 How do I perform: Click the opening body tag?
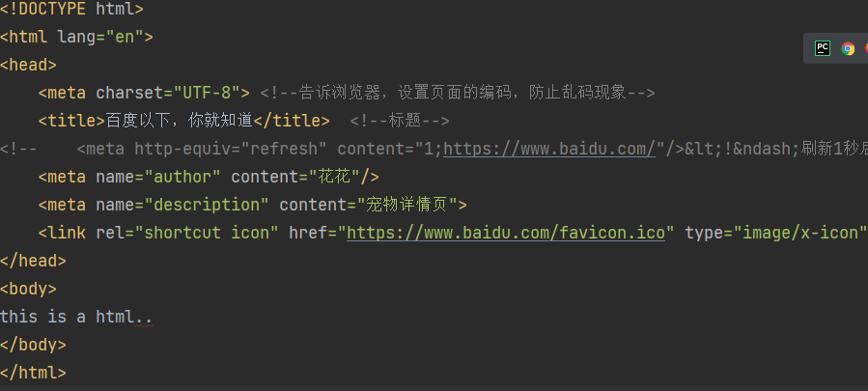pyautogui.click(x=28, y=289)
